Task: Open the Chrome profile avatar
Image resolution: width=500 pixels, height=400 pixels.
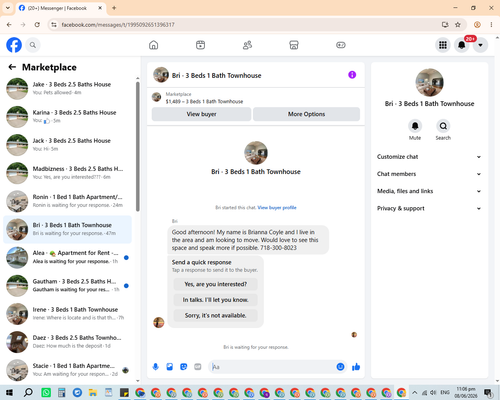Action: point(477,25)
